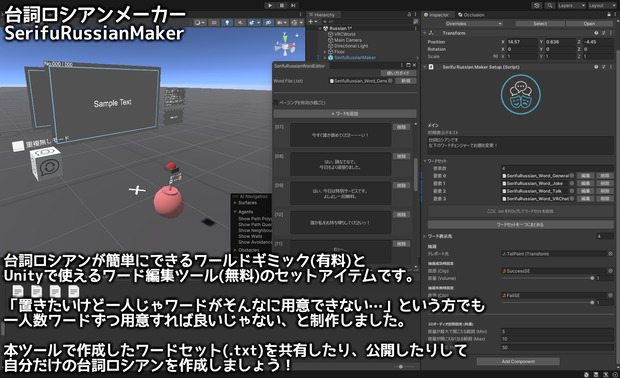
Task: Open the Layout dropdown
Action: [601, 6]
